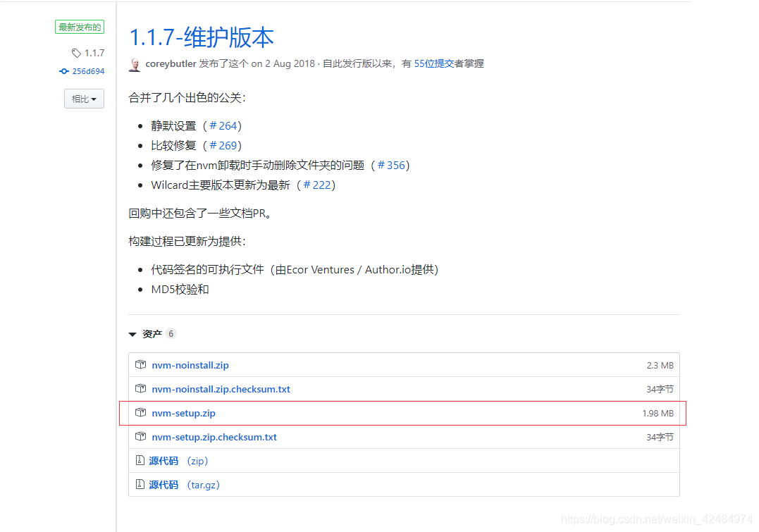Click the commit icon beside 256d694
Screen dimensions: 759x532
64,71
